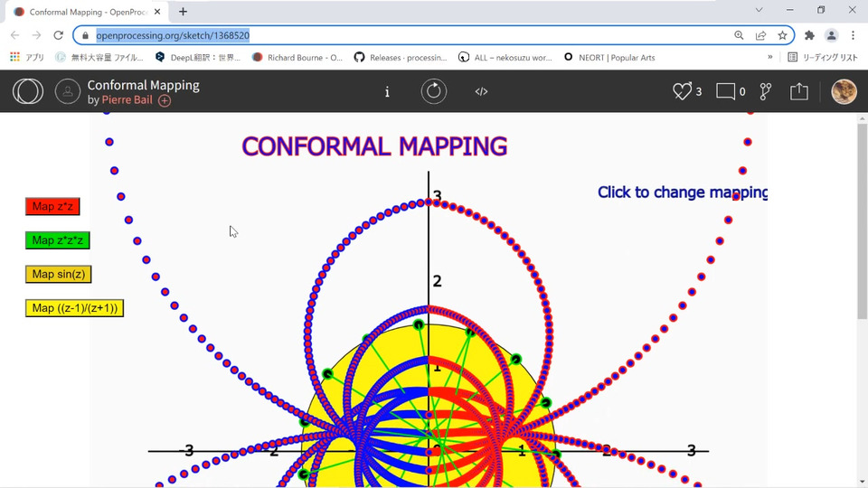Open the Chrome three-dot menu
Viewport: 868px width, 488px height.
tap(853, 35)
